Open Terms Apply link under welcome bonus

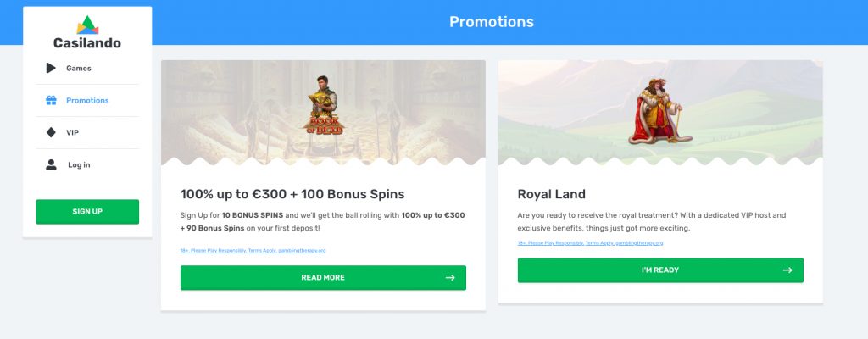tap(263, 251)
